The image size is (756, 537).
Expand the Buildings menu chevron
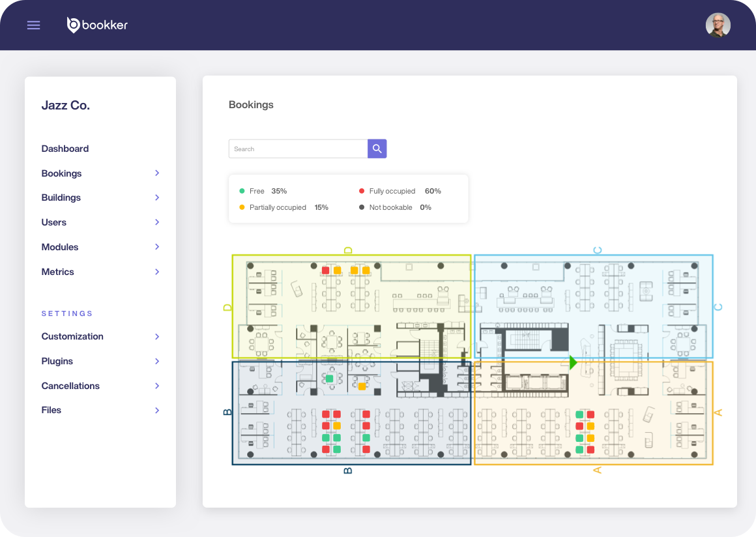pyautogui.click(x=157, y=197)
